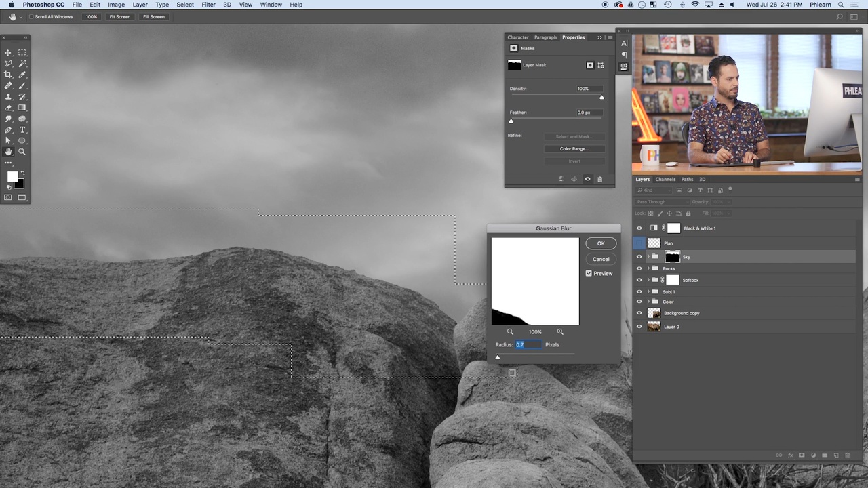Select the Gradient tool
868x488 pixels.
22,107
